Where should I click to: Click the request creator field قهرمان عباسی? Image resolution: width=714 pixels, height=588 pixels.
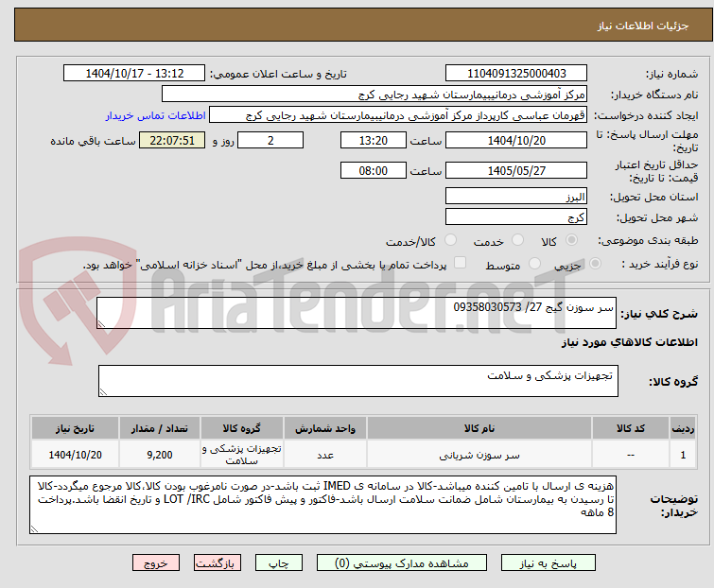398,115
